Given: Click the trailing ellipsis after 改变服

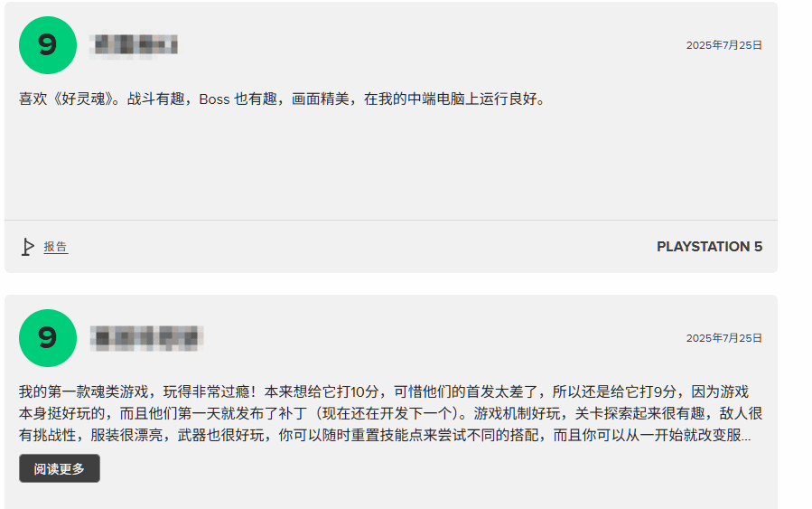Looking at the screenshot, I should pyautogui.click(x=746, y=438).
